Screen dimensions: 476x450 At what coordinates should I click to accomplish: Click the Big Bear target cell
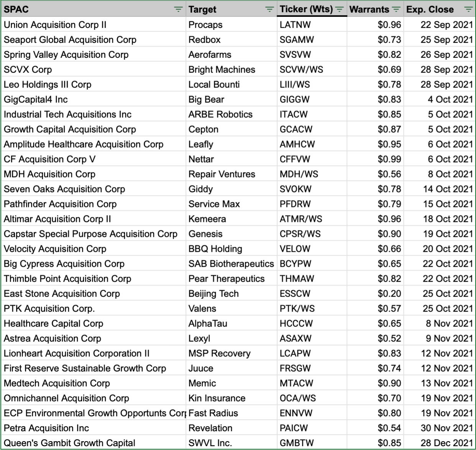231,100
